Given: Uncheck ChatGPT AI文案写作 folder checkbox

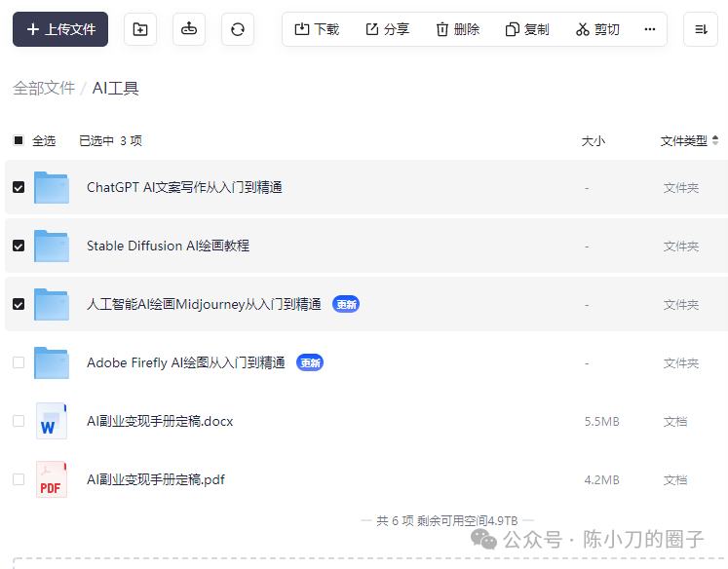Looking at the screenshot, I should [x=19, y=187].
